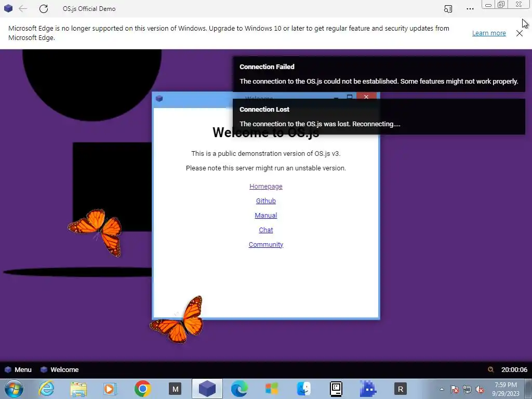The image size is (532, 399).
Task: Click the R app icon on the taskbar
Action: pos(401,389)
